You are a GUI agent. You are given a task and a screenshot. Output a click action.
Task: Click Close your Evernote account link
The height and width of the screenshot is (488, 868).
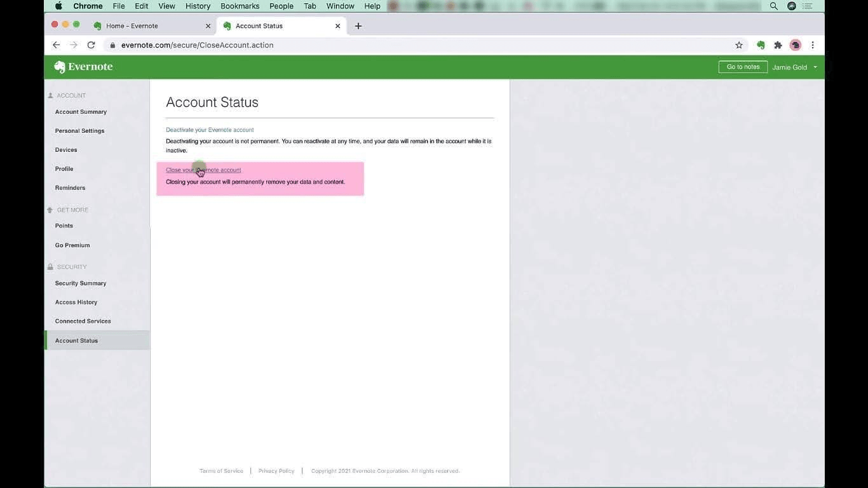203,170
